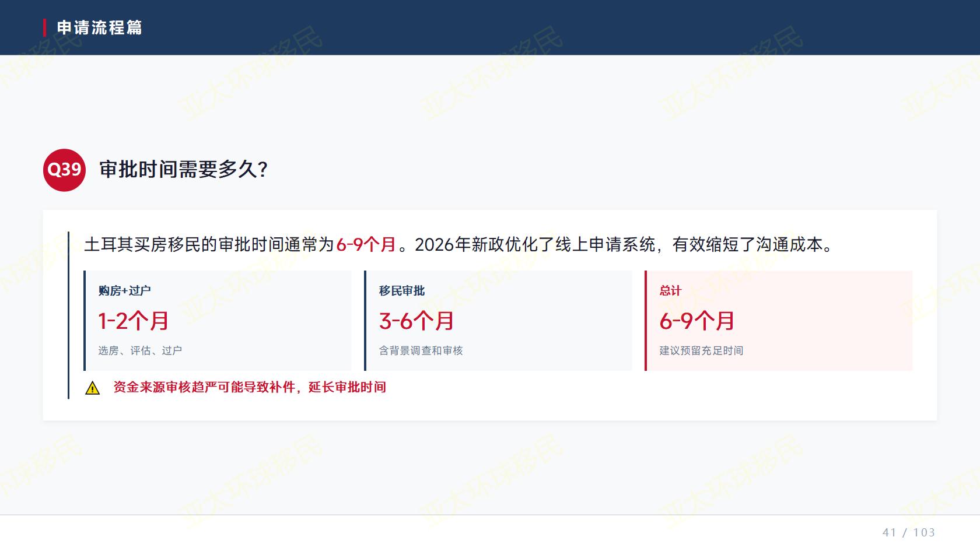Click the 6-9个月 total value in pink card
The height and width of the screenshot is (551, 980).
(x=697, y=321)
